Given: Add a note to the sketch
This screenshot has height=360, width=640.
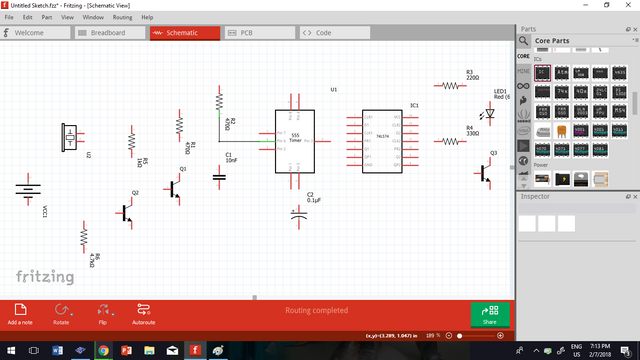Looking at the screenshot, I should click(20, 314).
